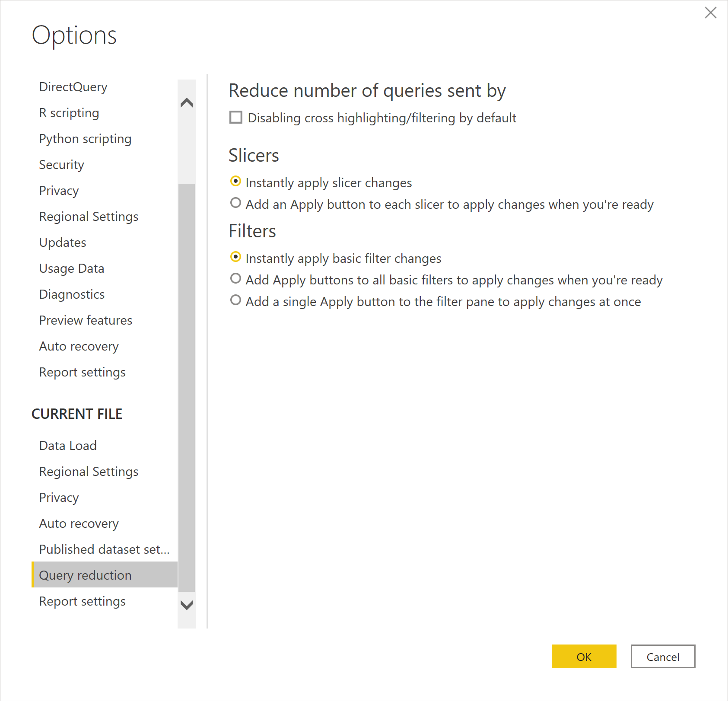The width and height of the screenshot is (728, 702).
Task: Open the Usage Data section
Action: pyautogui.click(x=71, y=268)
